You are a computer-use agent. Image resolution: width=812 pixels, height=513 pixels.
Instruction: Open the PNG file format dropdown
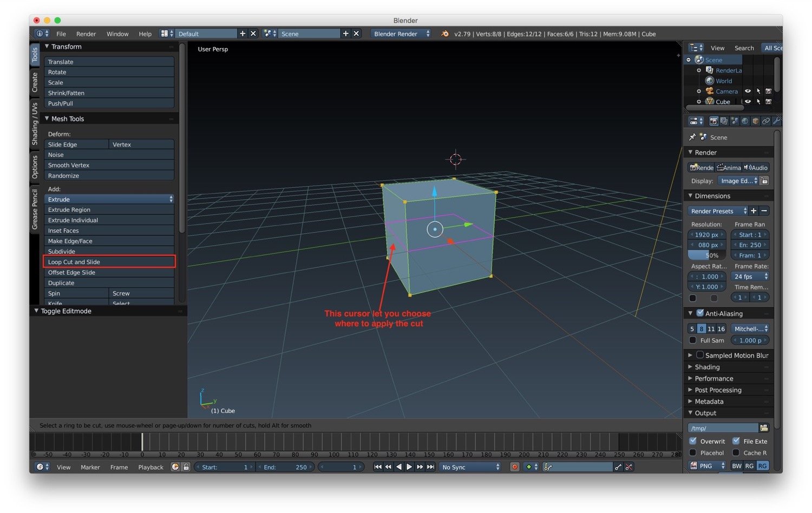(x=707, y=466)
